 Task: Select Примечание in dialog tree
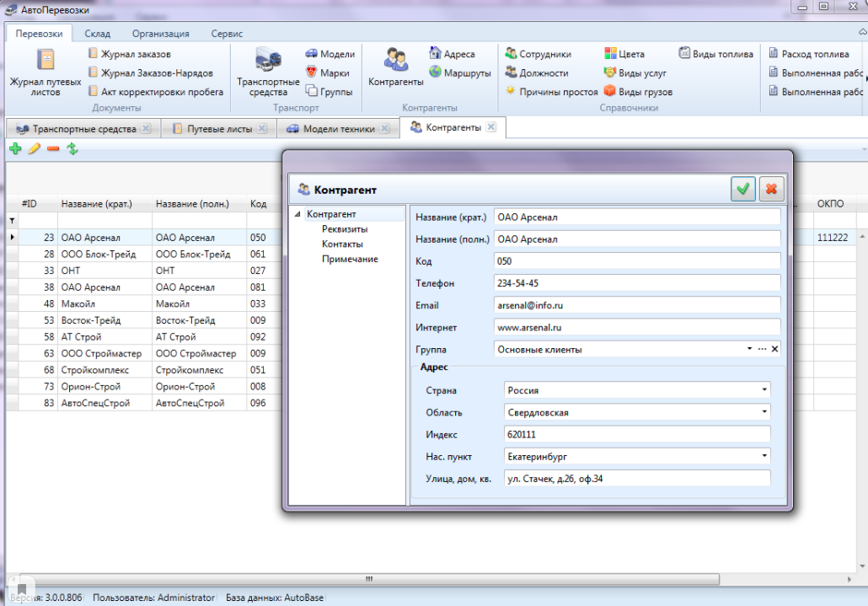coord(350,259)
